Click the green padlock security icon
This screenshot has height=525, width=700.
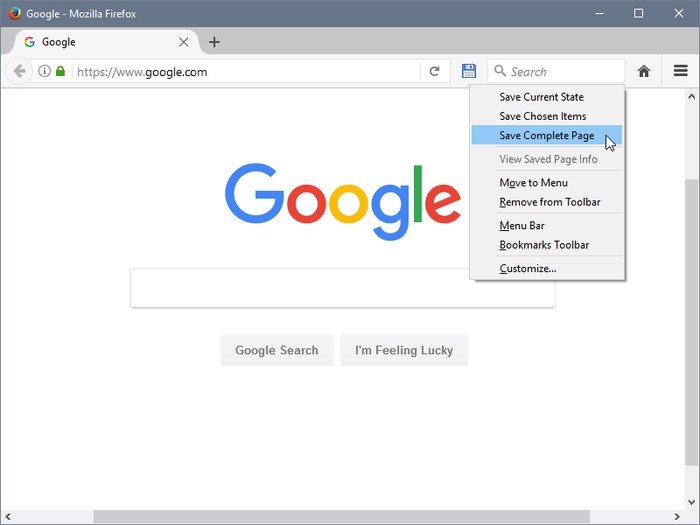[x=60, y=71]
